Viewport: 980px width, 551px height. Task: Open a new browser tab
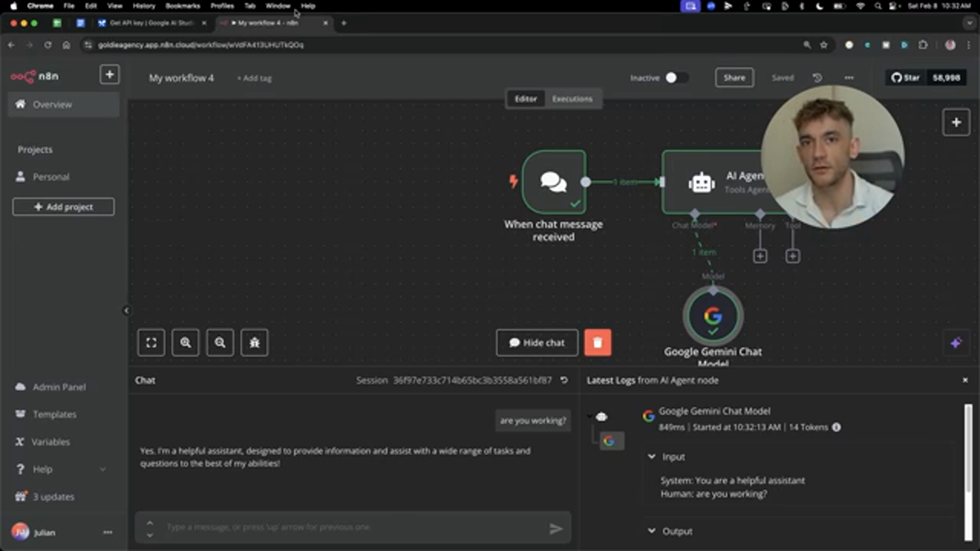tap(344, 23)
